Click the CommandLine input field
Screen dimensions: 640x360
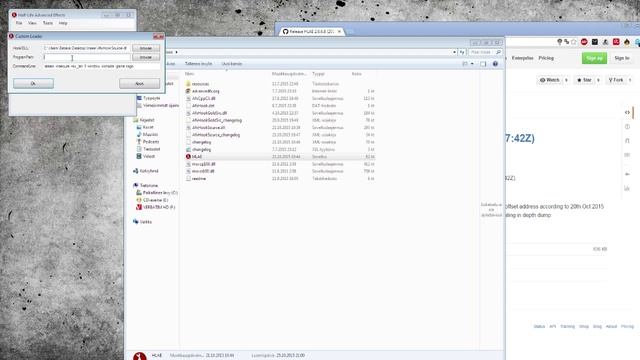tap(101, 66)
